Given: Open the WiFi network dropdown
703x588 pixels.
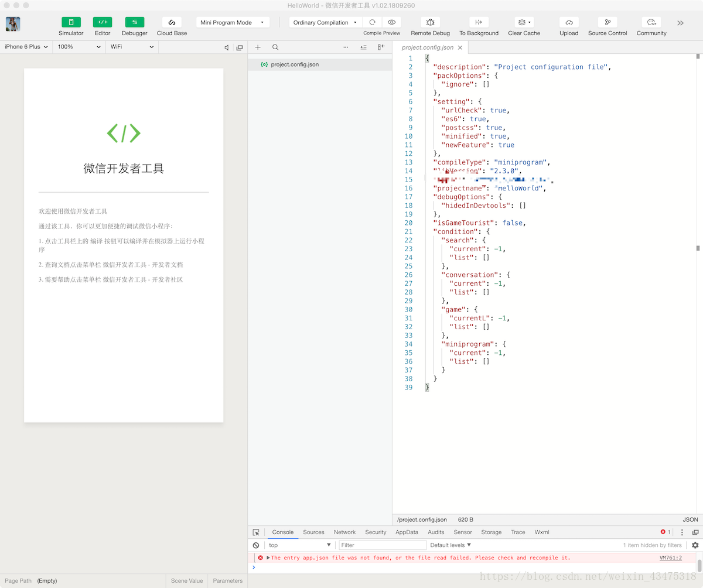Looking at the screenshot, I should click(132, 47).
